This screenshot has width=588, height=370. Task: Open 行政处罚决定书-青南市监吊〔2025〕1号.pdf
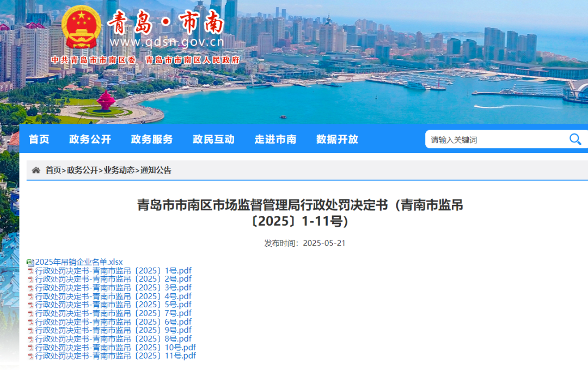[113, 270]
